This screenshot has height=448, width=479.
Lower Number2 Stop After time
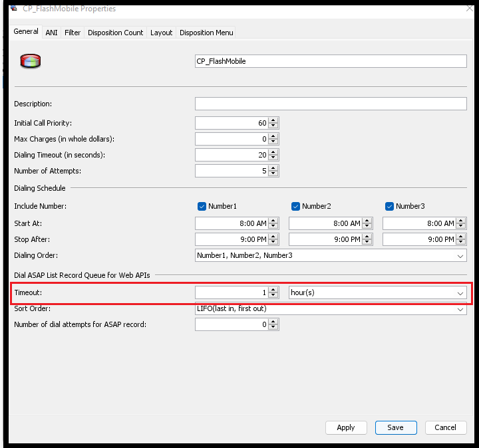(x=367, y=242)
